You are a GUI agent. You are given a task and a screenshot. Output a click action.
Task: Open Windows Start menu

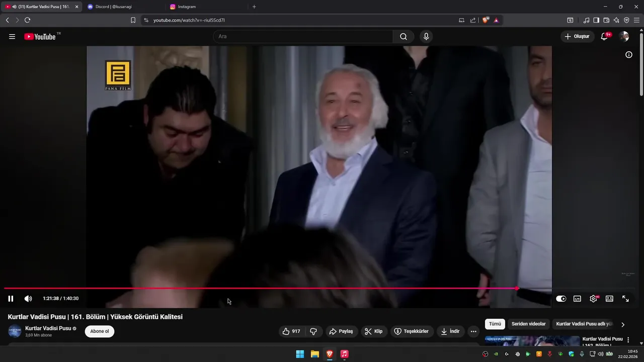click(x=300, y=354)
